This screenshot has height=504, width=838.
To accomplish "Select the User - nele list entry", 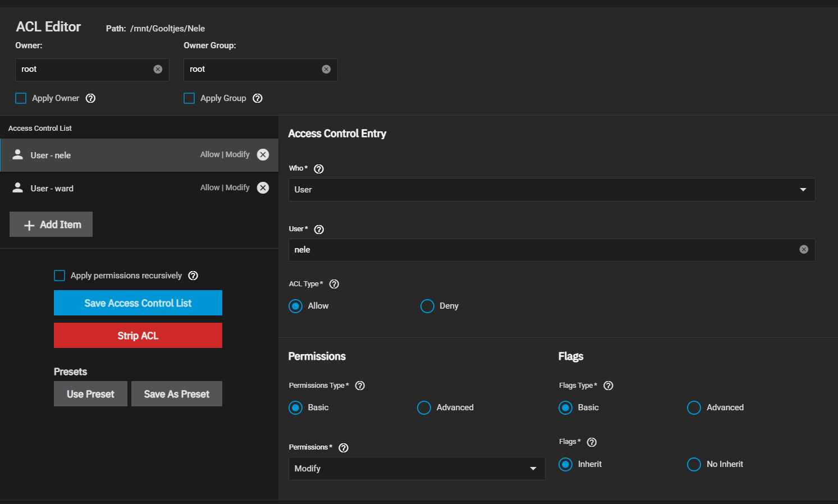I will point(139,155).
